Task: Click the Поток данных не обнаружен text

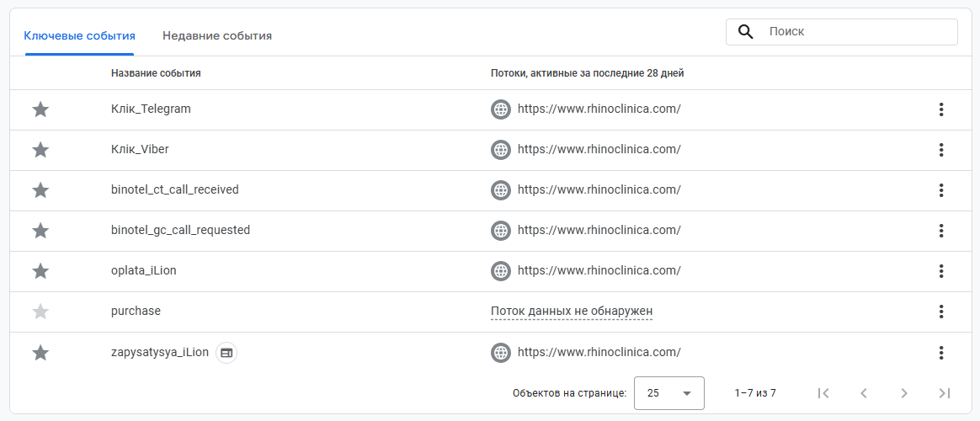Action: tap(572, 312)
